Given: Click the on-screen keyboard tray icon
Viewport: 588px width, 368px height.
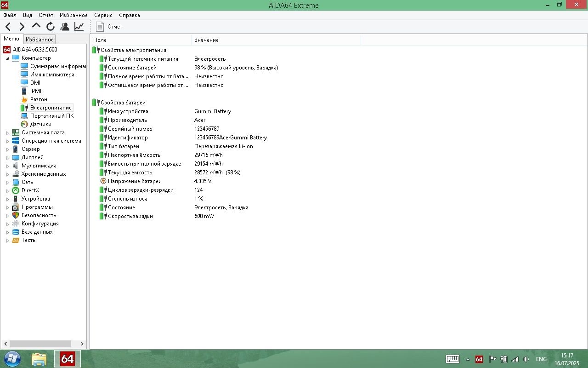Looking at the screenshot, I should tap(452, 359).
